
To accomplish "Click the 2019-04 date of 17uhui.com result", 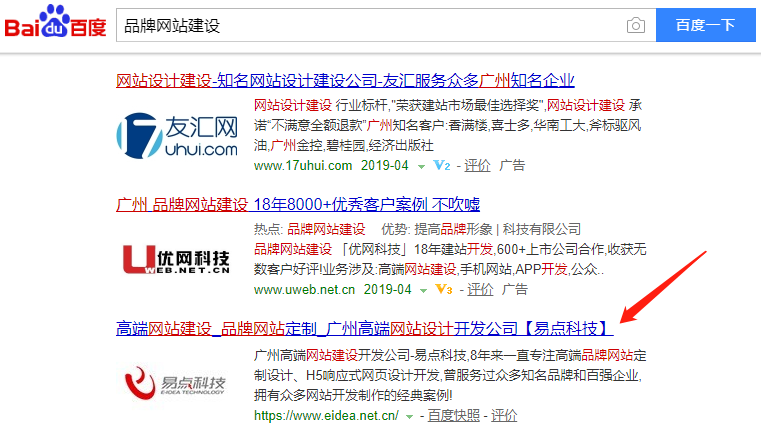I will tap(384, 166).
